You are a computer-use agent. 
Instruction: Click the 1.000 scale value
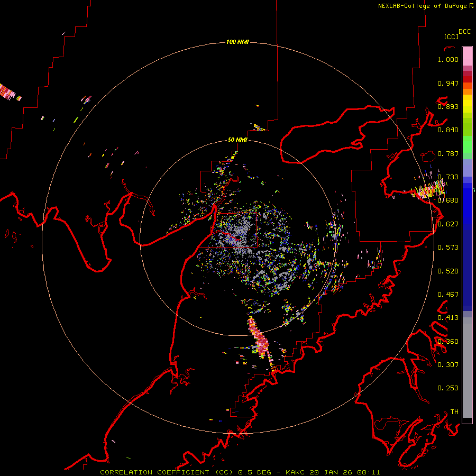[x=448, y=59]
